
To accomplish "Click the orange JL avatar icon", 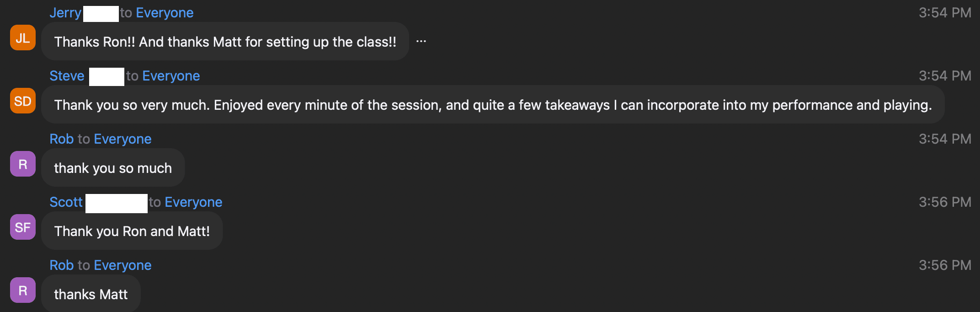I will tap(23, 38).
